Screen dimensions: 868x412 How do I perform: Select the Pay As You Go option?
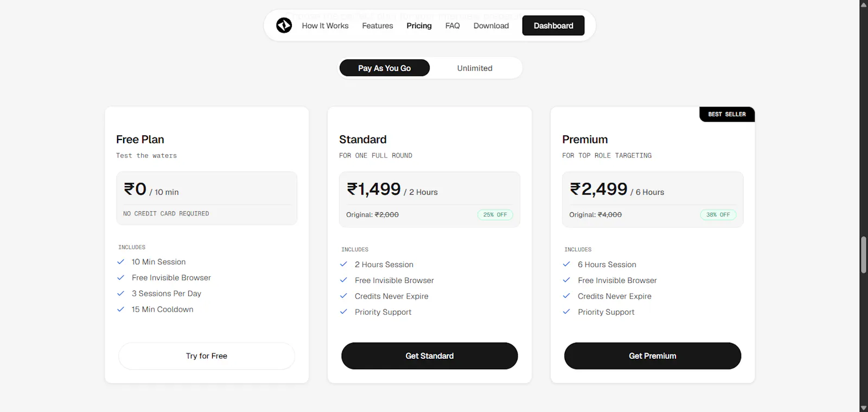[x=385, y=68]
